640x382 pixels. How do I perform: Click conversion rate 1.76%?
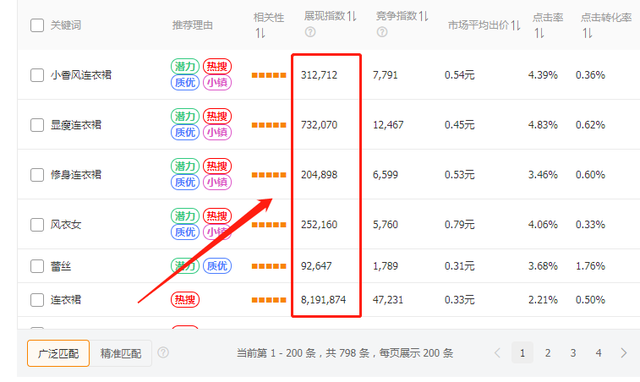click(590, 266)
